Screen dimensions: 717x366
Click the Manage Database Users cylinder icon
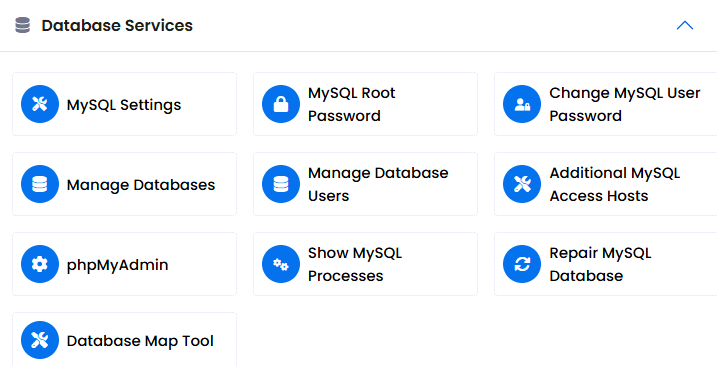pyautogui.click(x=281, y=184)
